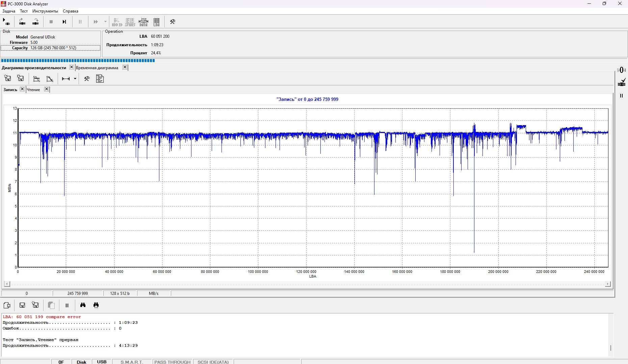Click the first curved-arrow test toolbar icon

point(22,22)
